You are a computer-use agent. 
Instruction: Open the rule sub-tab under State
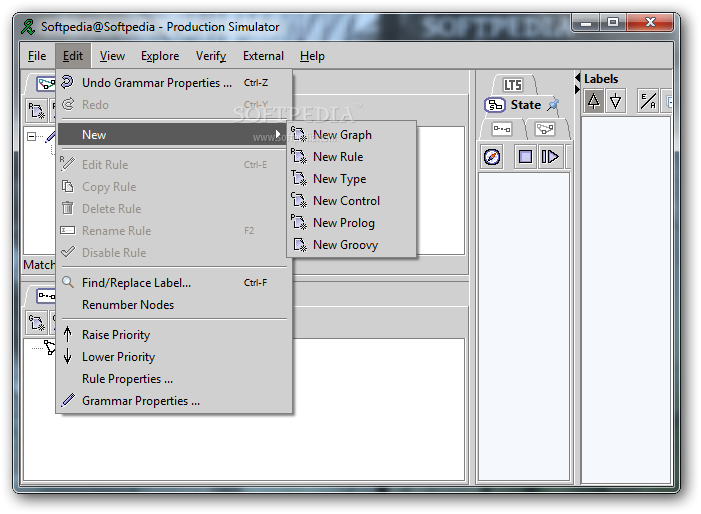pyautogui.click(x=545, y=130)
